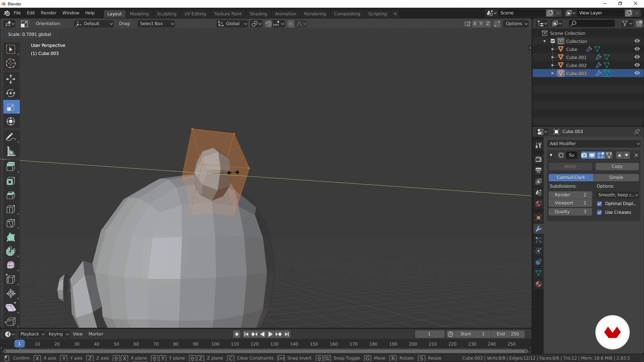Screen dimensions: 644x362
Task: Activate the Annotate pencil tool
Action: pos(11,137)
